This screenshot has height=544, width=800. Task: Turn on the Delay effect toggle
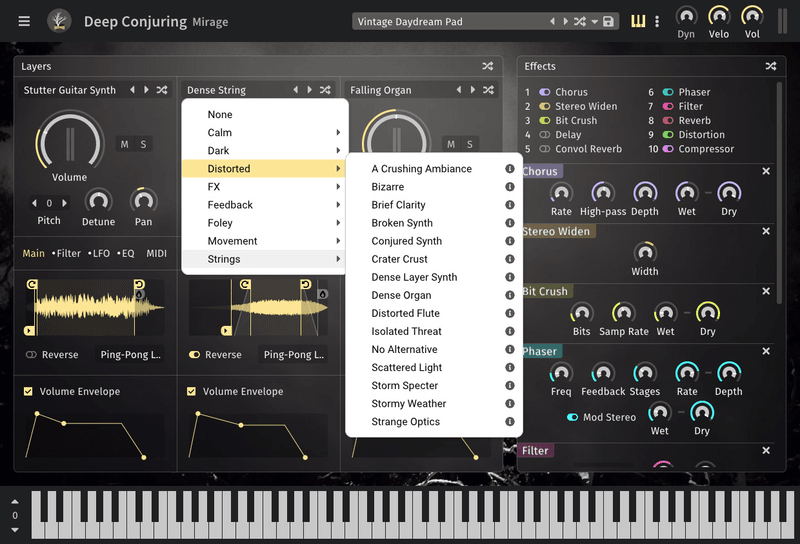(545, 135)
